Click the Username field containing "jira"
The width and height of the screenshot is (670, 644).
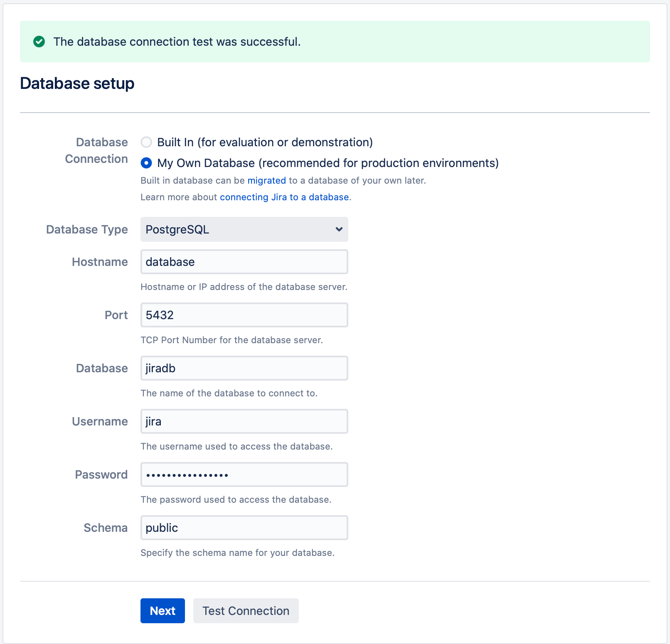click(244, 421)
